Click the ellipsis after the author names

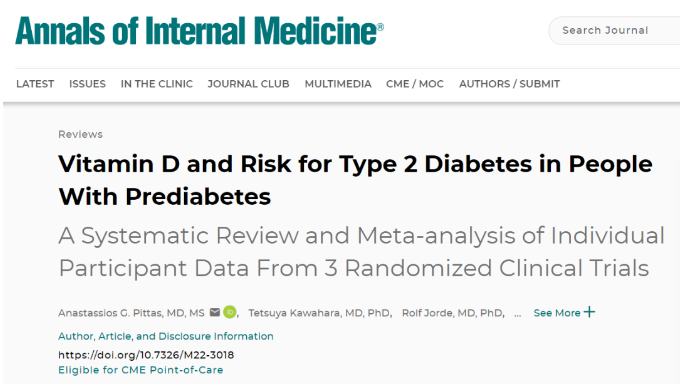pyautogui.click(x=518, y=314)
